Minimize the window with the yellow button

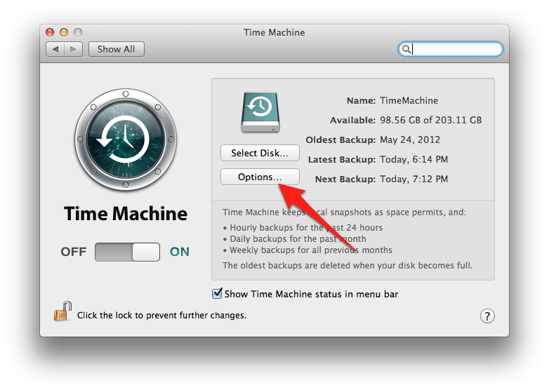point(64,32)
